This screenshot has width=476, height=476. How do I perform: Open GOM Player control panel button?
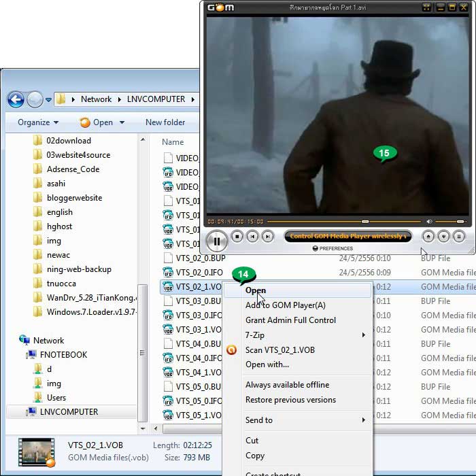coord(443,236)
